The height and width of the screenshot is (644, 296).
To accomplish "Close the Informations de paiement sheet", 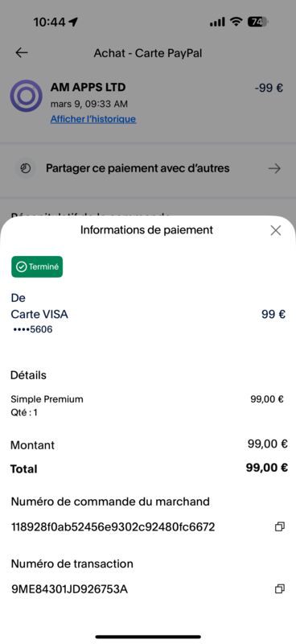I will tap(276, 230).
